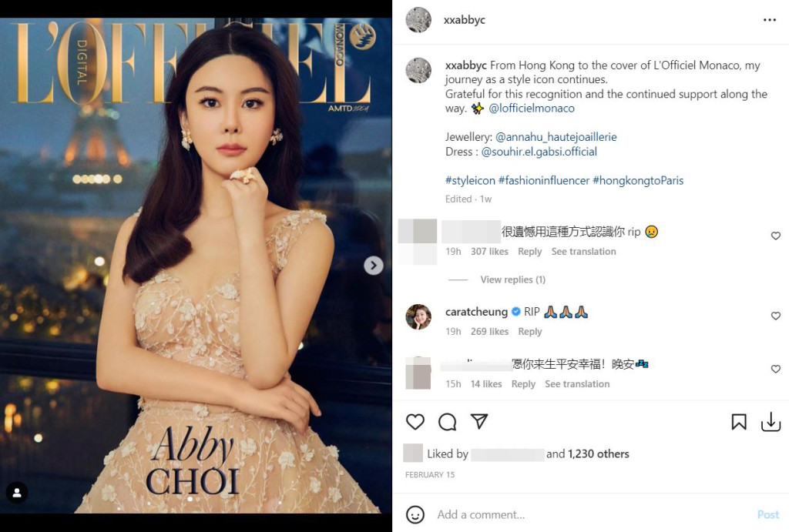Go to next photo with arrow

coord(374,266)
